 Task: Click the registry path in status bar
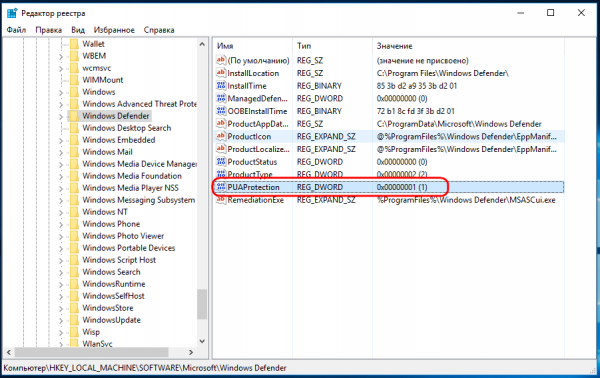tap(145, 368)
